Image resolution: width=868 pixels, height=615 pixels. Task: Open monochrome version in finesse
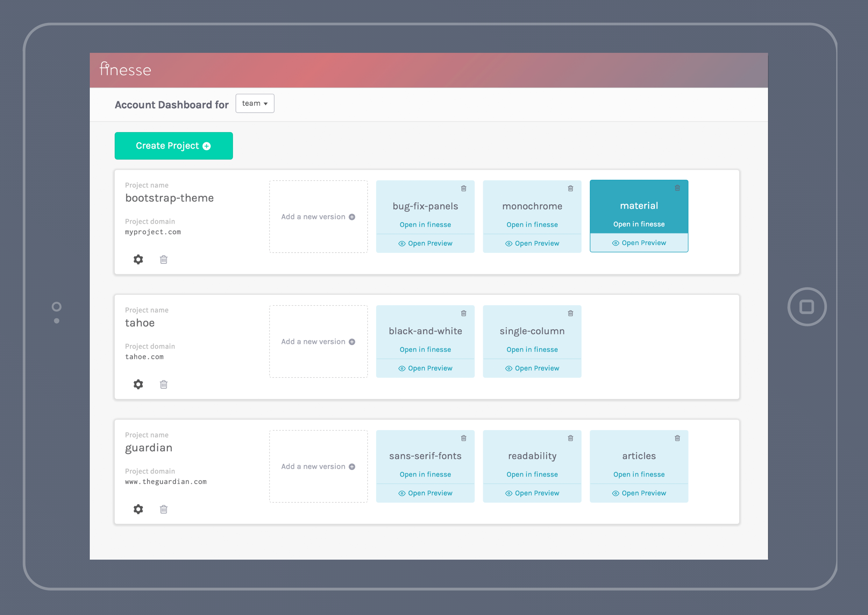coord(532,224)
